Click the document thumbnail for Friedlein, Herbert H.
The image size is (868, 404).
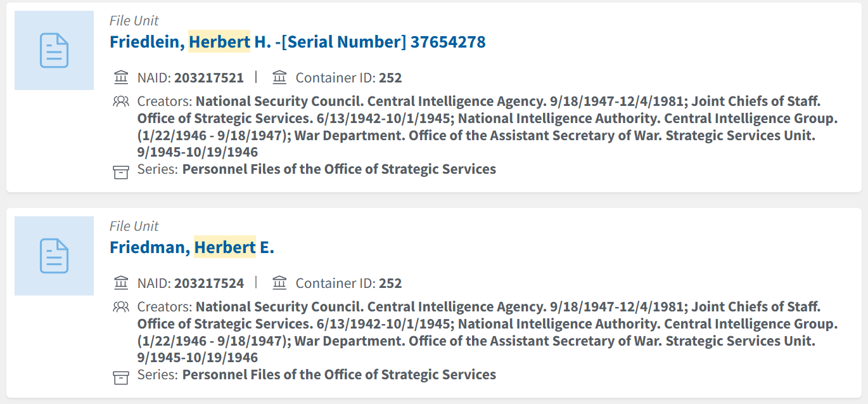[54, 50]
